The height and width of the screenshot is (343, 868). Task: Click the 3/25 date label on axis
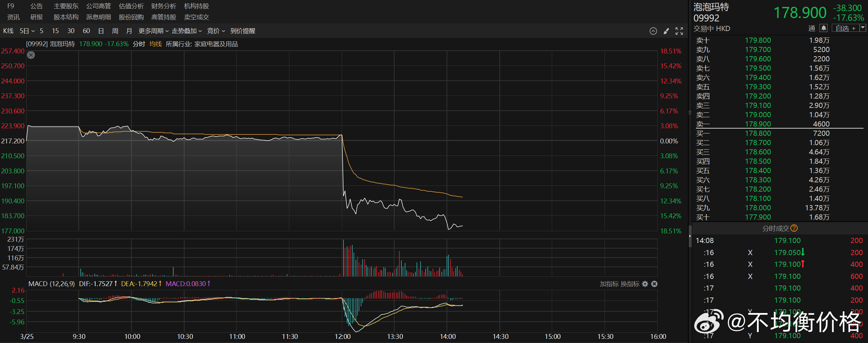click(x=27, y=336)
